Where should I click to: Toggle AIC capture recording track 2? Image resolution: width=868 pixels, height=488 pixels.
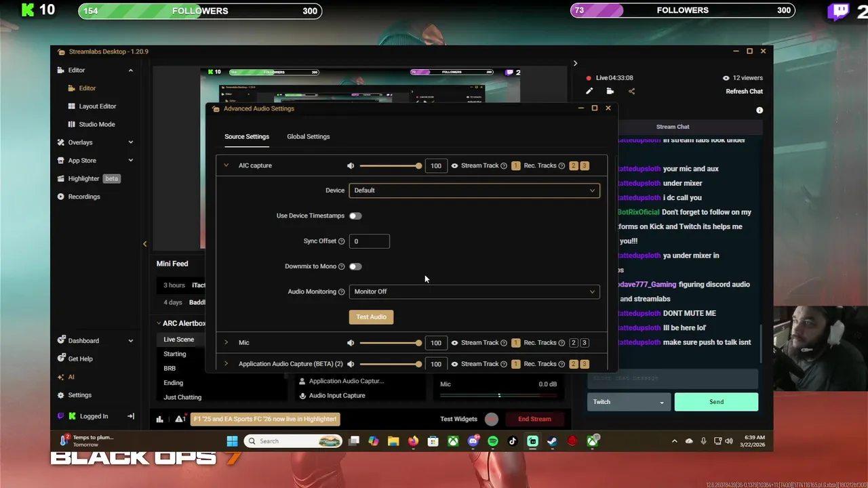coord(573,165)
